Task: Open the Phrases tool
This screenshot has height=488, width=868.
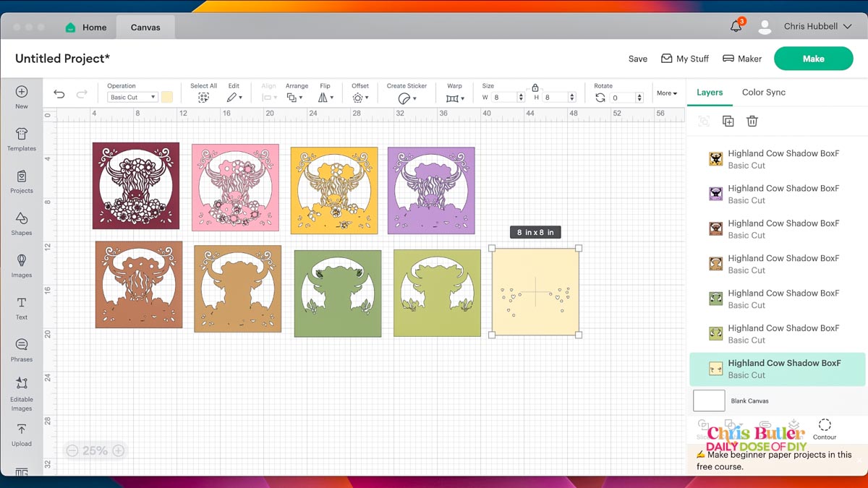Action: click(22, 350)
